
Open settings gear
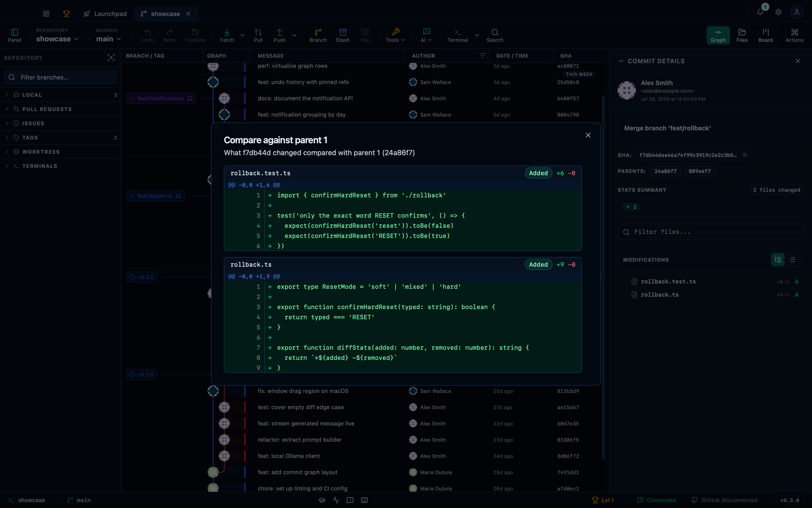point(779,12)
